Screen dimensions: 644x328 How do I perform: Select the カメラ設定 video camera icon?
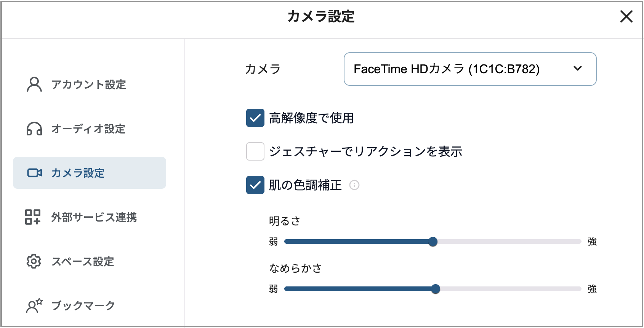point(34,172)
